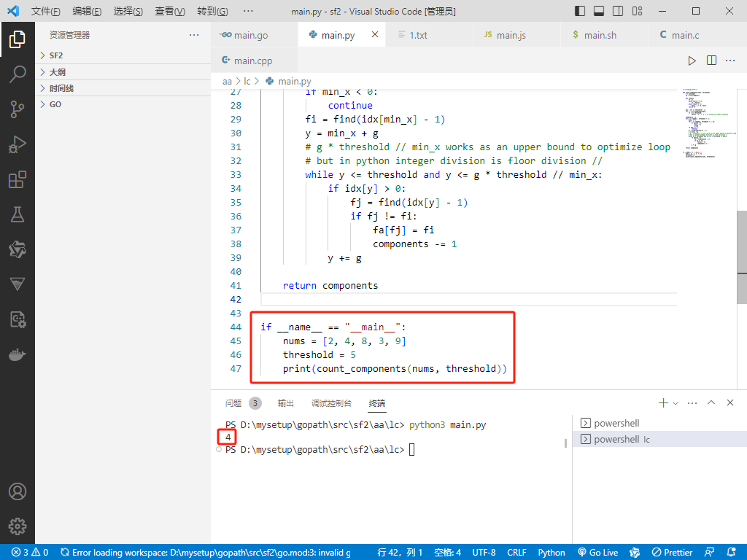Show hidden menu items via ellipsis

[x=248, y=11]
